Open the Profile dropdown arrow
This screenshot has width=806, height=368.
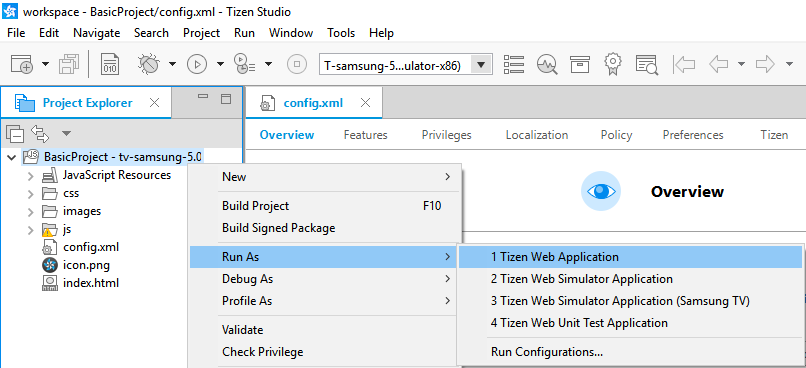pyautogui.click(x=268, y=64)
